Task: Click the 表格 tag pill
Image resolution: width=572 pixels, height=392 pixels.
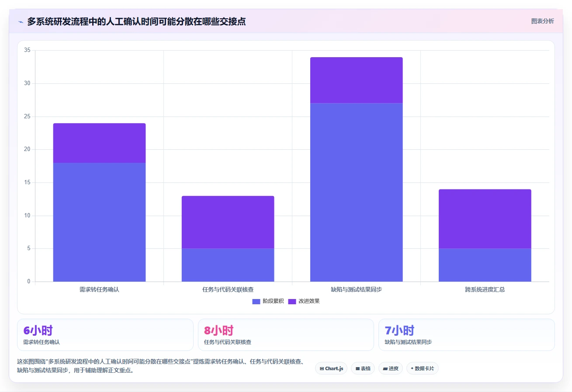Action: pyautogui.click(x=363, y=368)
